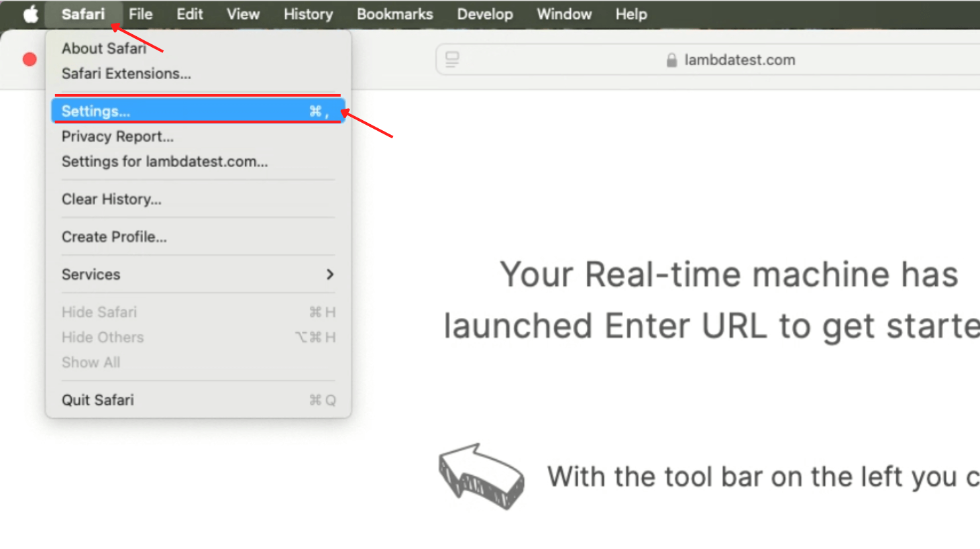Click the sketched left arrow image
Viewport: 980px width, 549px height.
click(481, 476)
